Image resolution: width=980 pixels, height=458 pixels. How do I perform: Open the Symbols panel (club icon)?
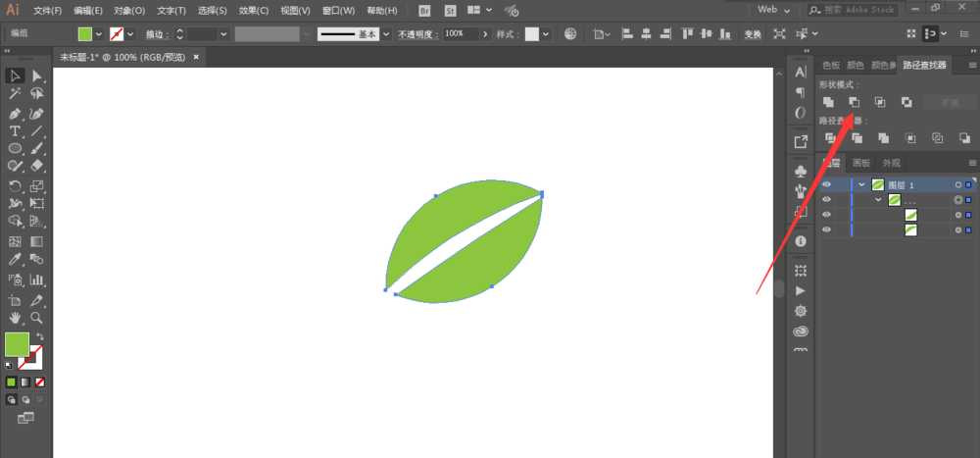[x=801, y=171]
